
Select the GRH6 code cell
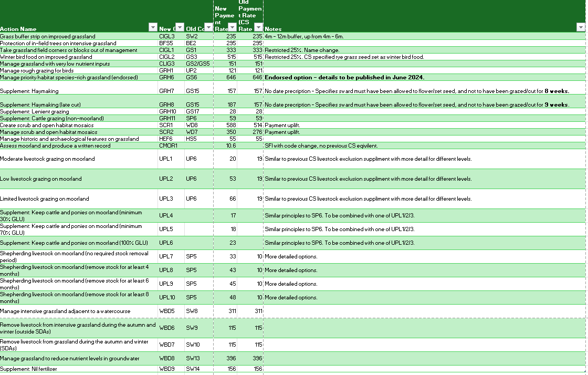[171, 77]
